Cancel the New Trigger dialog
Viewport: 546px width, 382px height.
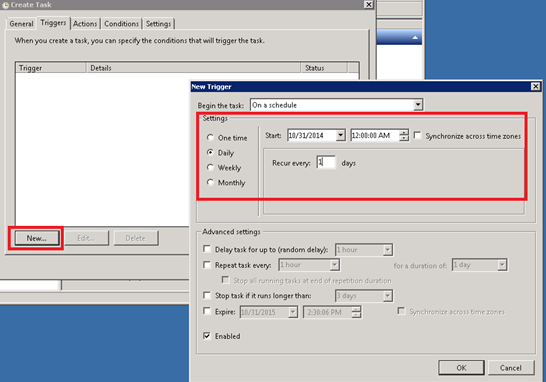pos(510,368)
